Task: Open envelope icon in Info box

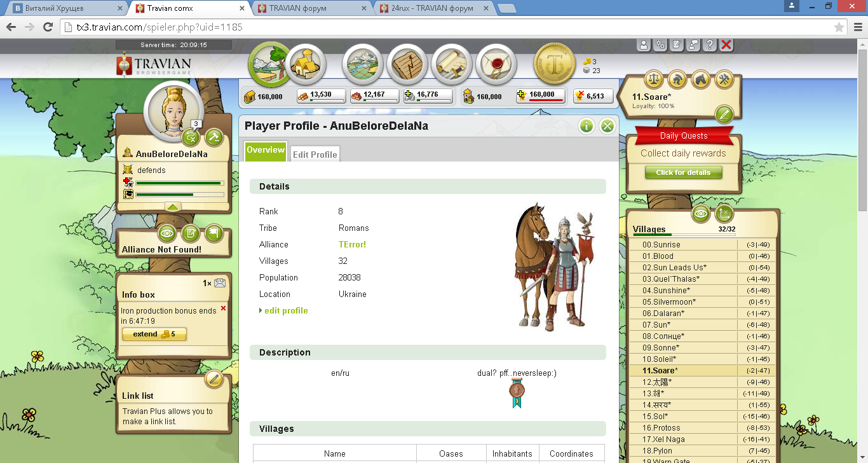Action: [220, 283]
